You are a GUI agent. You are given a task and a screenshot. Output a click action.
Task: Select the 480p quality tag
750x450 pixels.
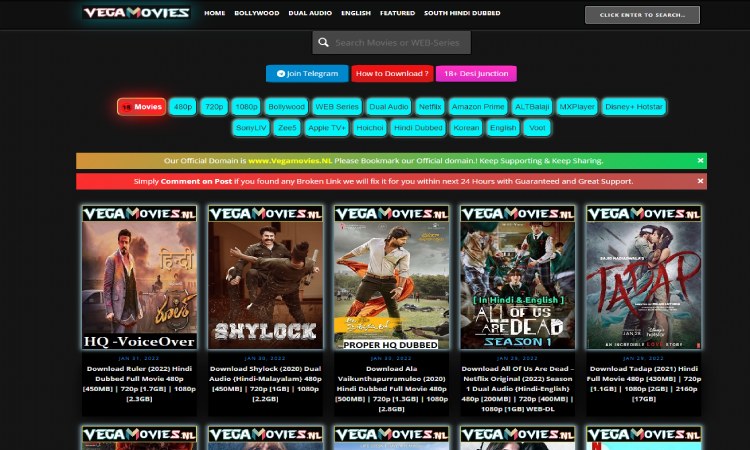click(183, 107)
